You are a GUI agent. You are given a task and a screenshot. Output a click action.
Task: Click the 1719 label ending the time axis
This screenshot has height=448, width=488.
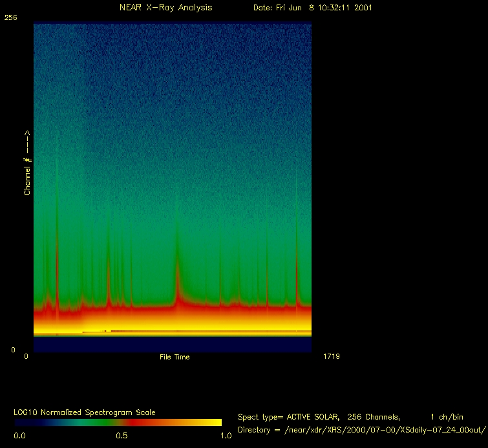pos(330,356)
